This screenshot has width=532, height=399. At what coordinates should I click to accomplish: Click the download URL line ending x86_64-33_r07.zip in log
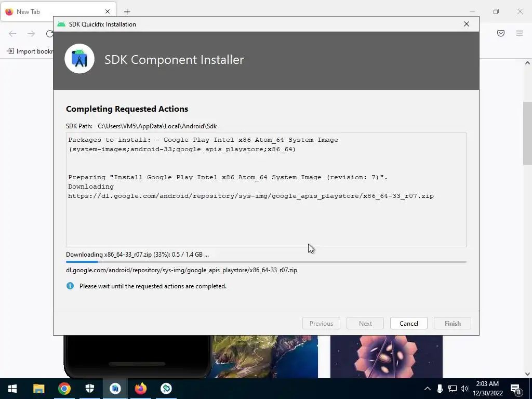(x=251, y=196)
